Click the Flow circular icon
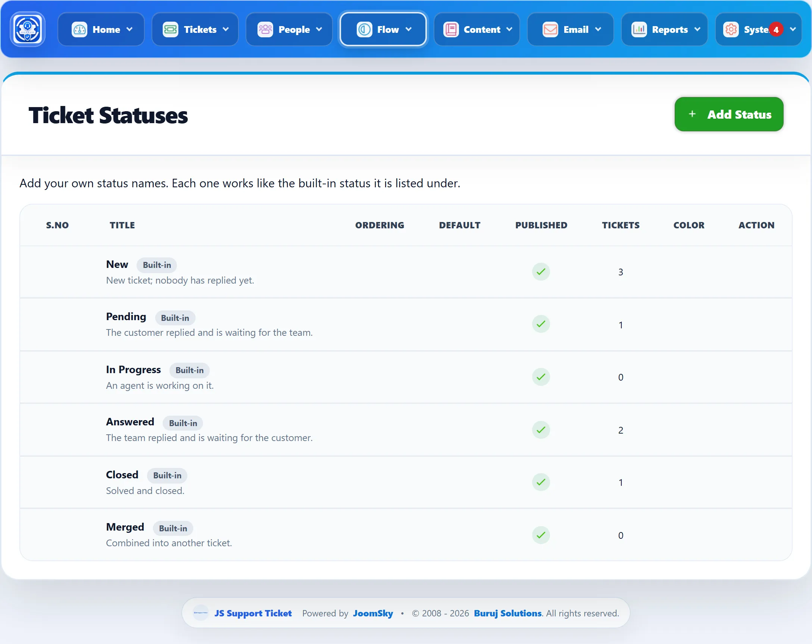Screen dimensions: 812x644 [364, 29]
